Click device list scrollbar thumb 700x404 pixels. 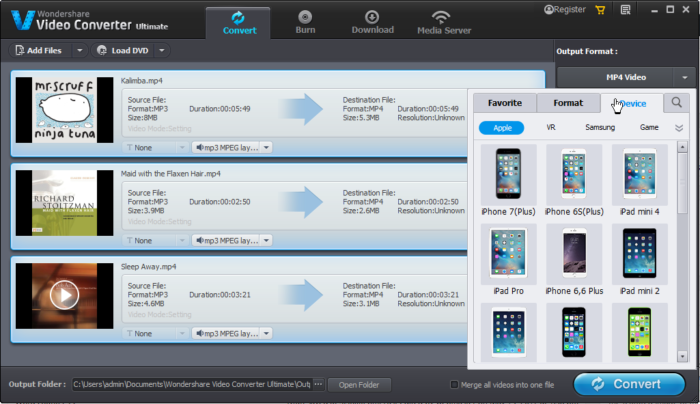[x=682, y=183]
